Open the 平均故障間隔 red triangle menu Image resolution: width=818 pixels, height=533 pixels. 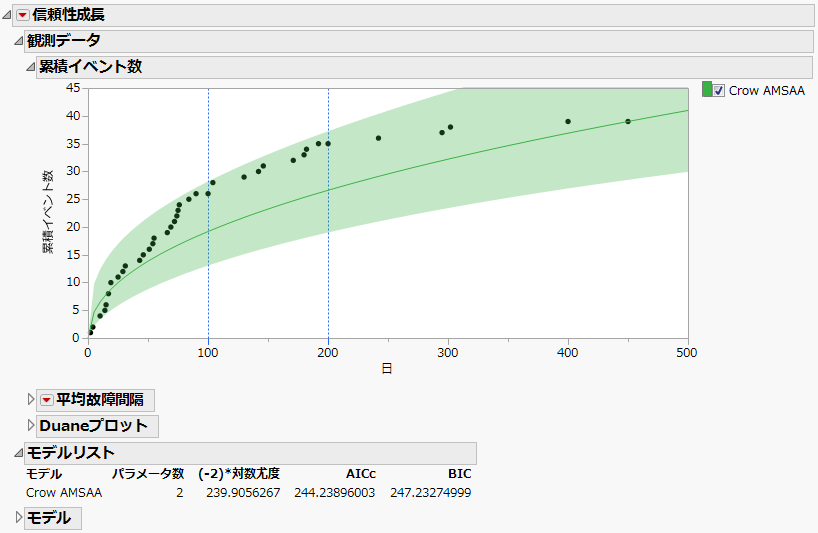click(x=46, y=400)
